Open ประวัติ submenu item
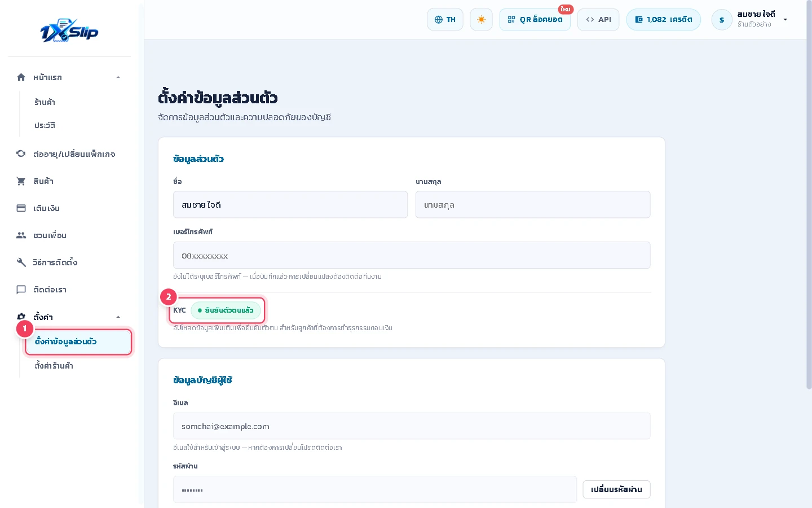Viewport: 812px width, 508px height. coord(45,125)
